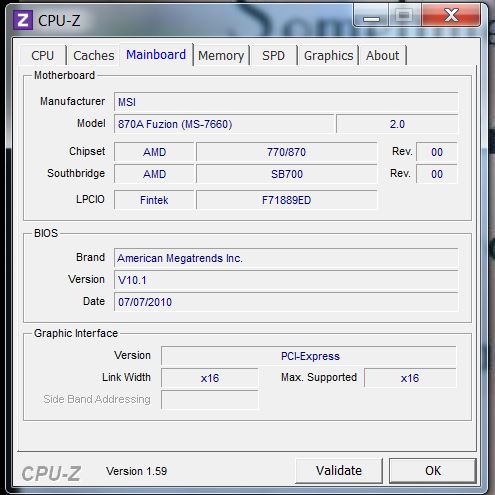Click the Side Band Addressing label
495x495 pixels.
pos(97,399)
